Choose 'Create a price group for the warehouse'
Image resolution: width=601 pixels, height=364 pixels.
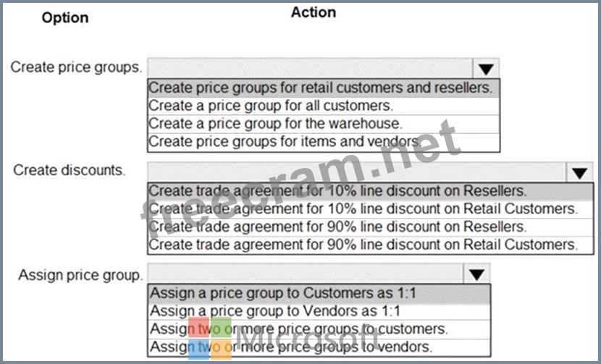[324, 124]
